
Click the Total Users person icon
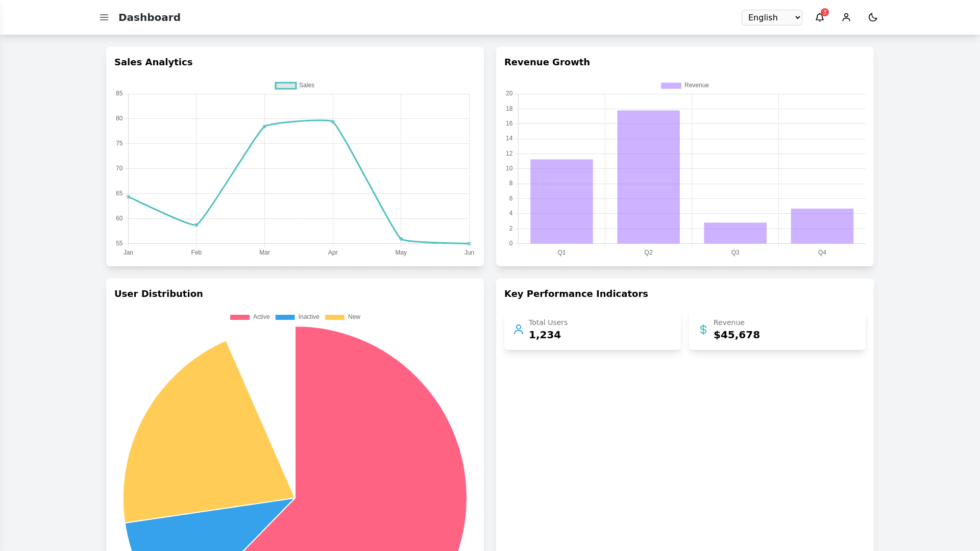click(x=519, y=330)
